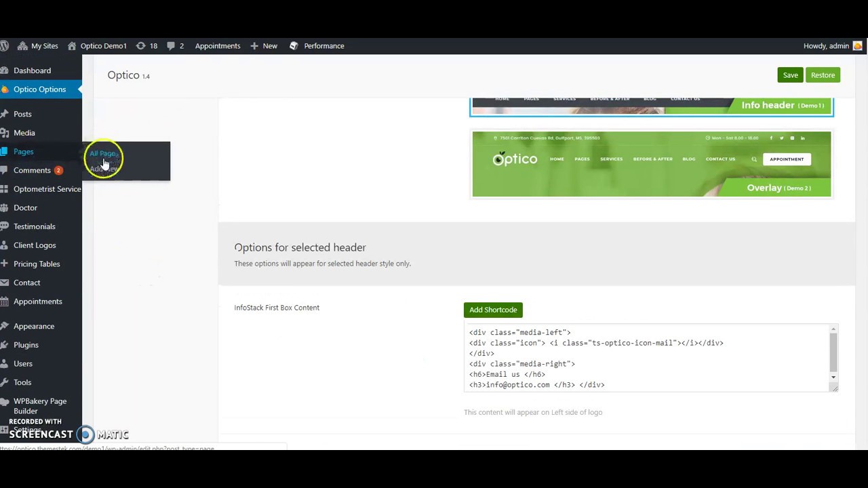Click the Media sidebar icon
This screenshot has width=868, height=488.
(x=3, y=133)
